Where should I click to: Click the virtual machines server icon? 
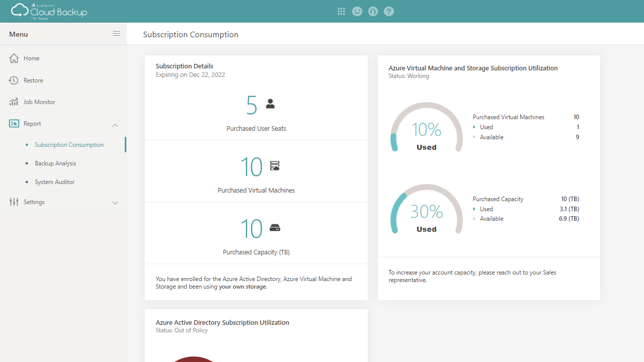click(275, 166)
